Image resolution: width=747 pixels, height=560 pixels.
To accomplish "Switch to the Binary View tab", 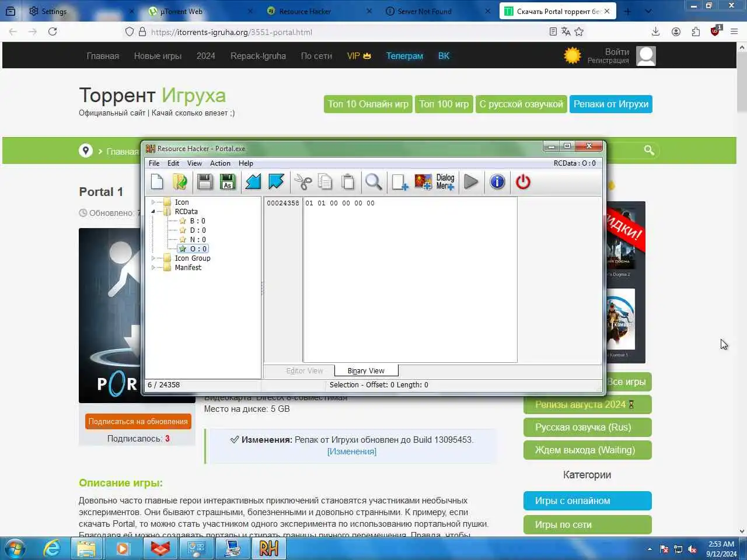I will [x=366, y=370].
